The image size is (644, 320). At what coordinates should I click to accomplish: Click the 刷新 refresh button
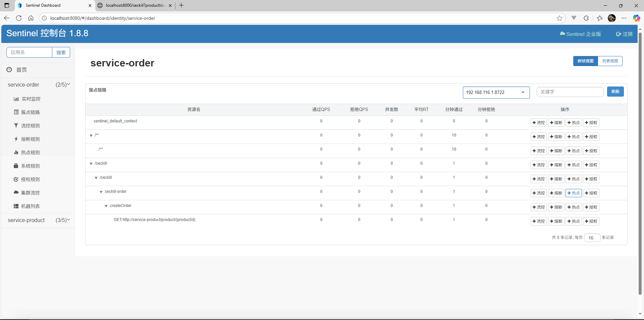615,92
